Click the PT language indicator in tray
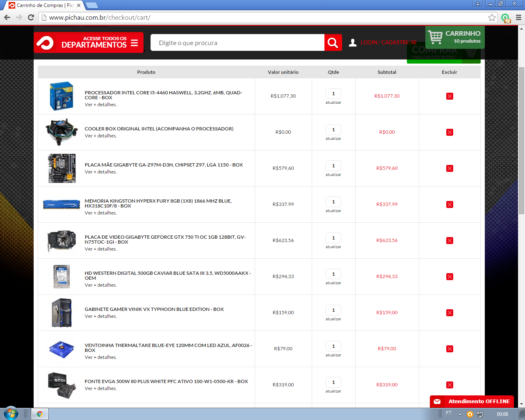Viewport: 525px width, 420px height. [x=449, y=413]
